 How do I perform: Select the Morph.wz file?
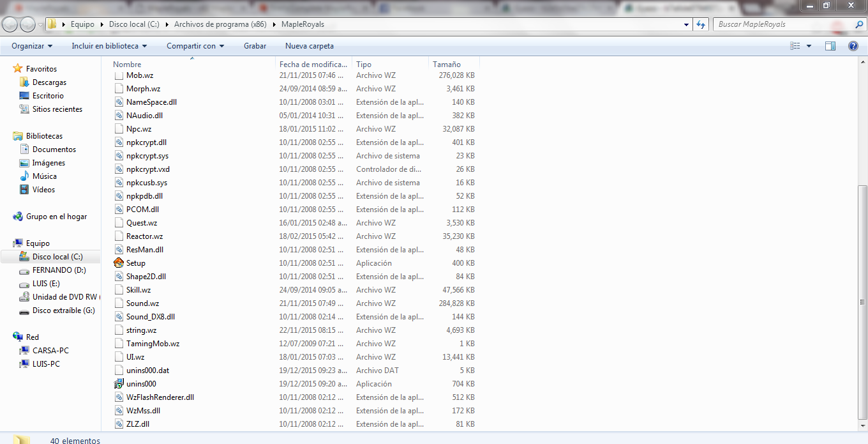[x=143, y=89]
